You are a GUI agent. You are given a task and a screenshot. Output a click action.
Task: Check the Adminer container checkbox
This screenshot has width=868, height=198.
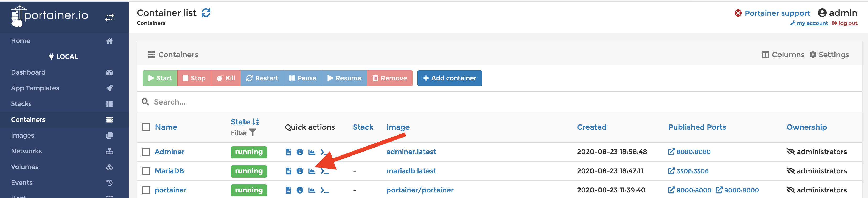point(145,152)
